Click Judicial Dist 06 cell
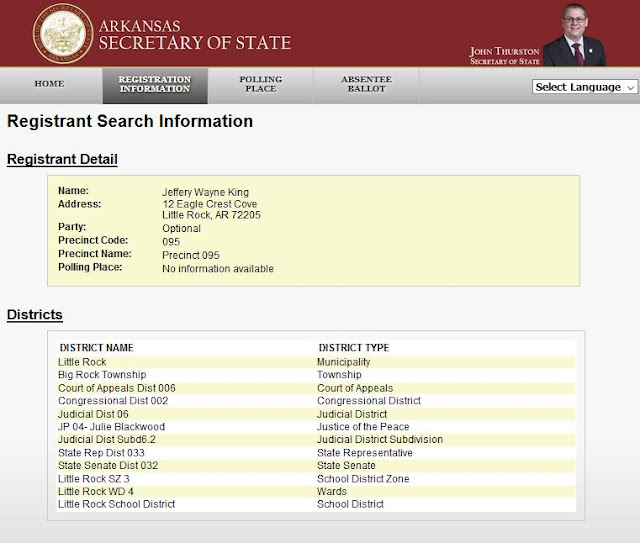 (93, 414)
